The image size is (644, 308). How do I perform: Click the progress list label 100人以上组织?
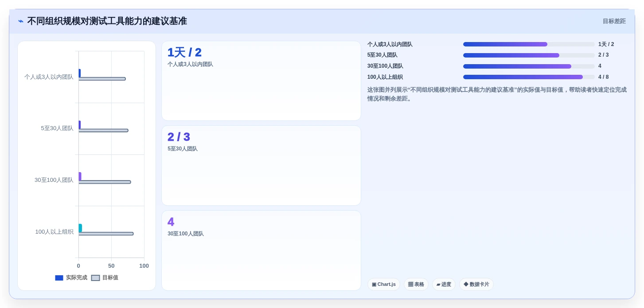coord(385,77)
